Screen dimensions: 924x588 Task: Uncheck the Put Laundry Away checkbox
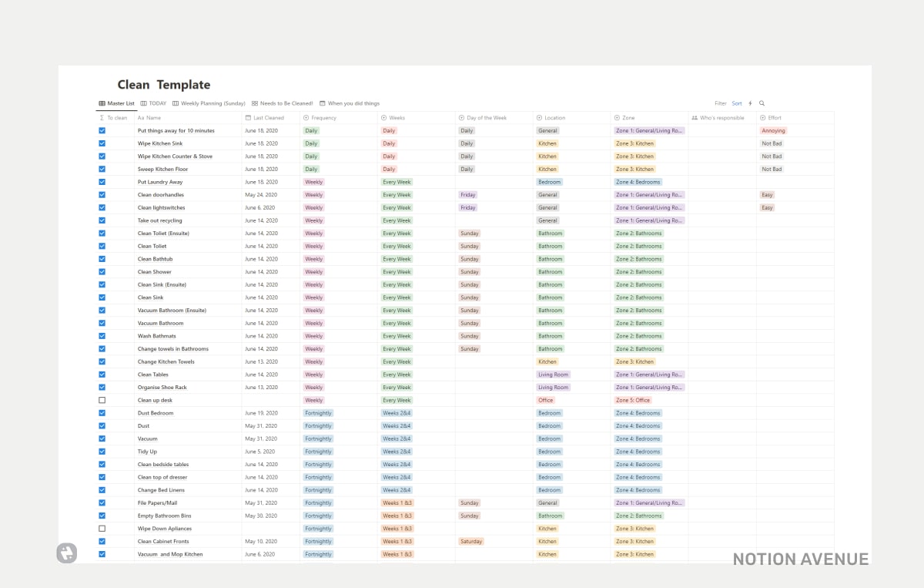pyautogui.click(x=101, y=182)
